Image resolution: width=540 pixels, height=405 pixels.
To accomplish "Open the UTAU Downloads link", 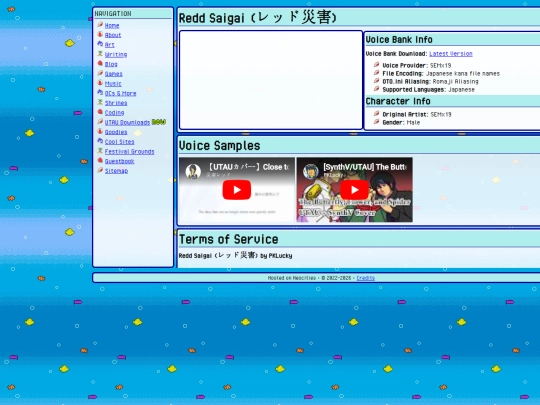I will [x=127, y=122].
